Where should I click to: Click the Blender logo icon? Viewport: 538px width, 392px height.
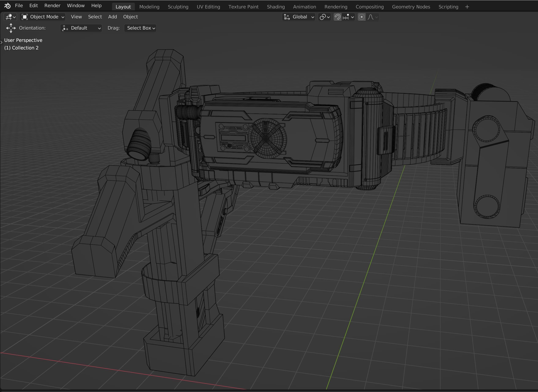click(x=7, y=6)
